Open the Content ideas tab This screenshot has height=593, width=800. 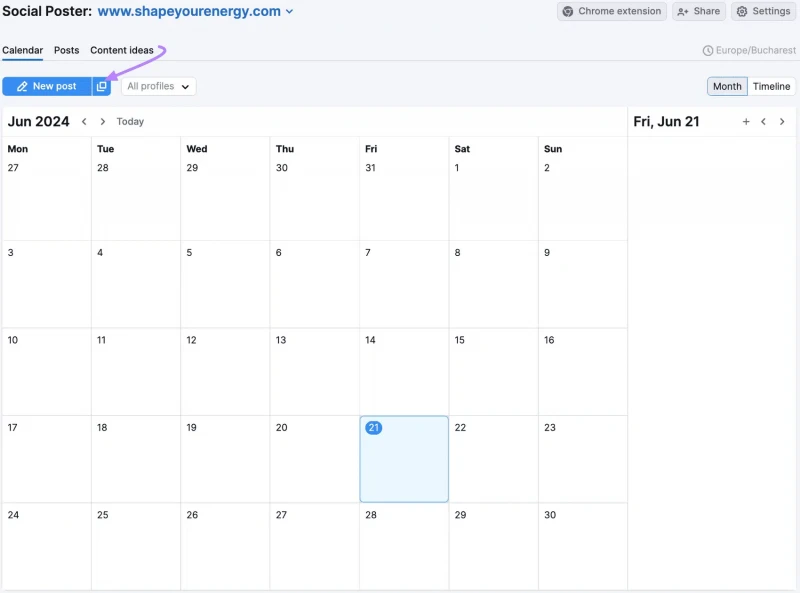pyautogui.click(x=121, y=50)
